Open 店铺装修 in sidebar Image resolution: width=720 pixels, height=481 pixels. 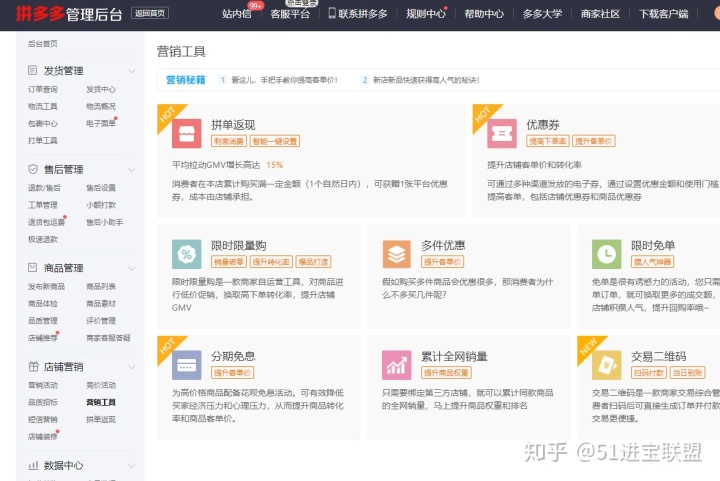[x=43, y=436]
